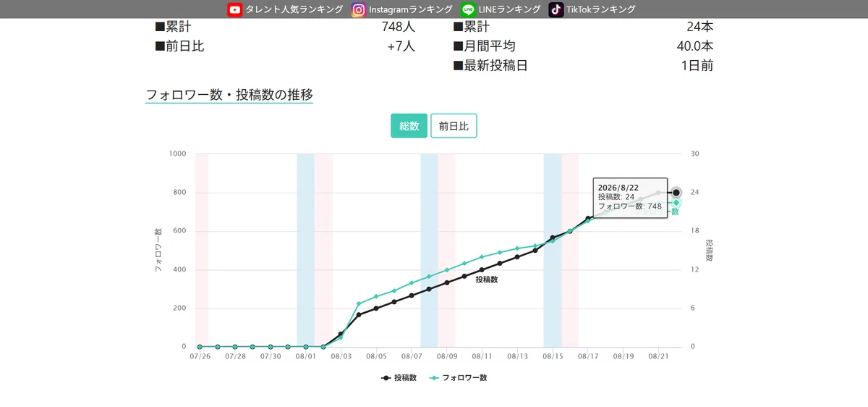Click the 24本 cumulative posts value
Screen dimensions: 868x407
(700, 27)
